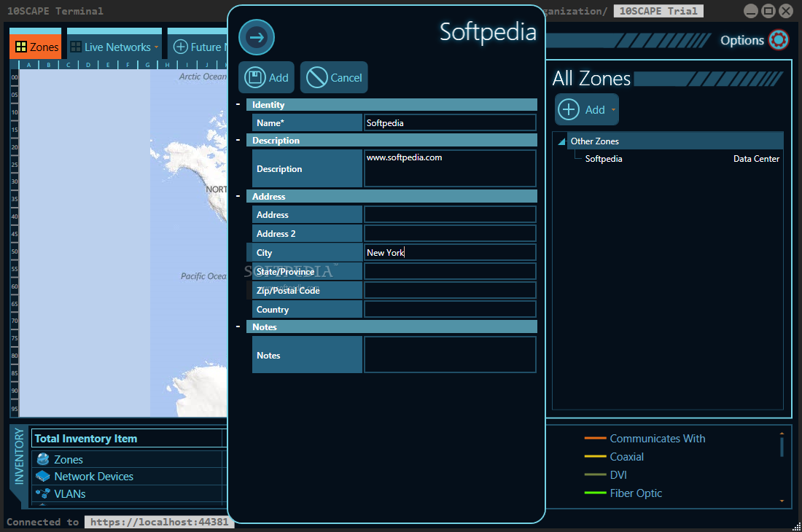This screenshot has height=532, width=802.
Task: Collapse the Identity section
Action: tap(238, 104)
